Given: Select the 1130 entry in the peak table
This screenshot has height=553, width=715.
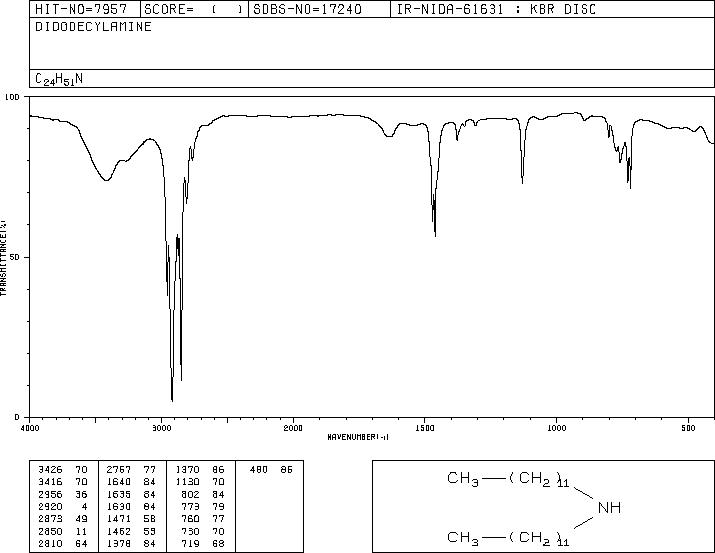Looking at the screenshot, I should (x=187, y=482).
